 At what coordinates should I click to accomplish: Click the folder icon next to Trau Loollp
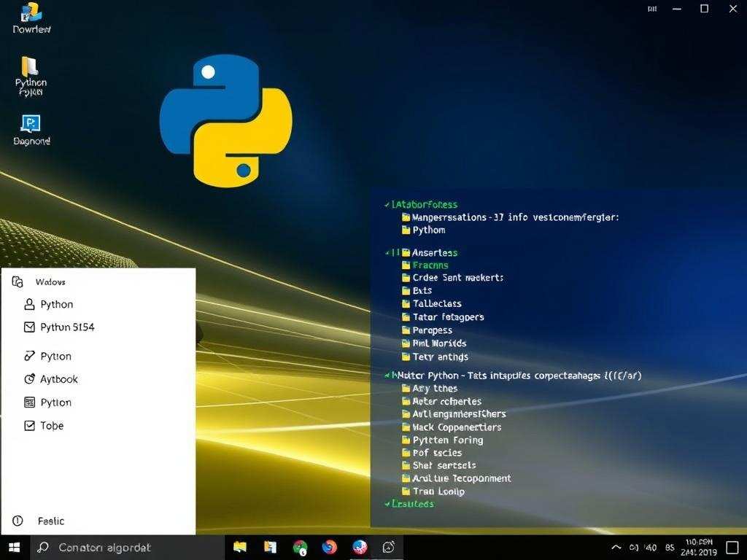click(406, 491)
